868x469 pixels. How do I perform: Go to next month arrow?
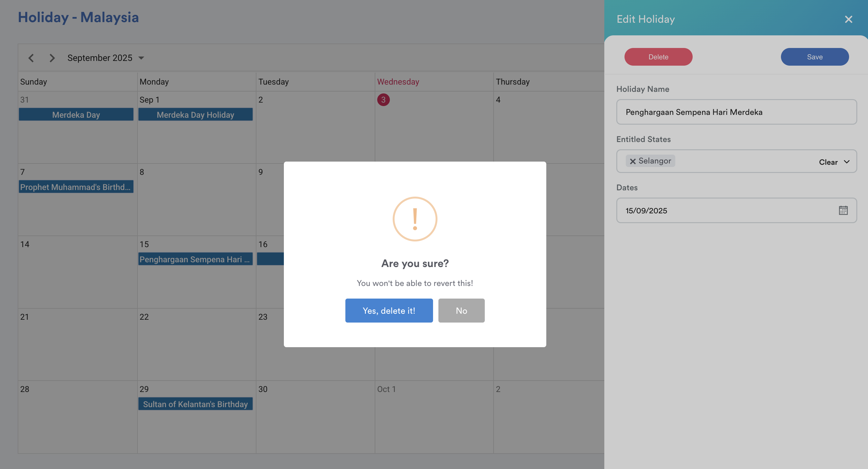tap(52, 58)
